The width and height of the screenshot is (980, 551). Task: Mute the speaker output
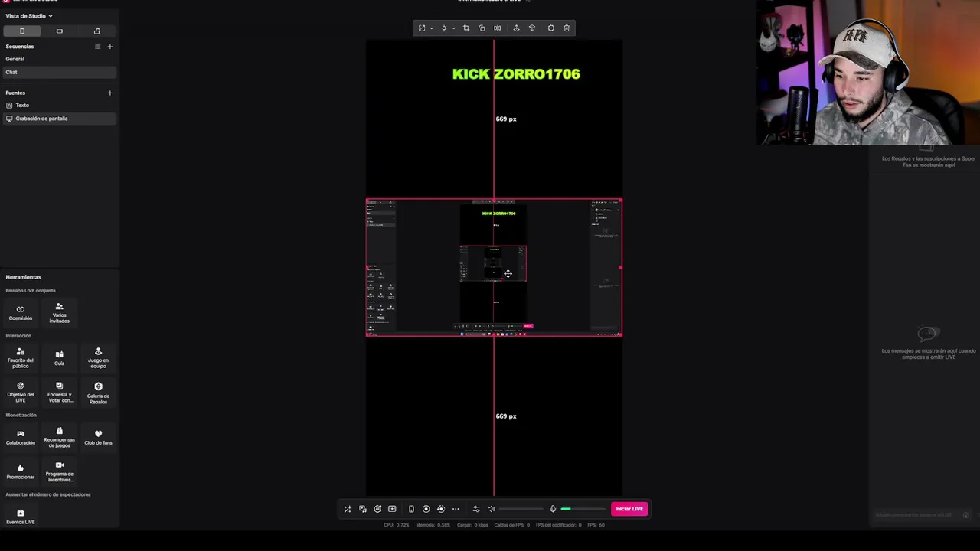[492, 509]
